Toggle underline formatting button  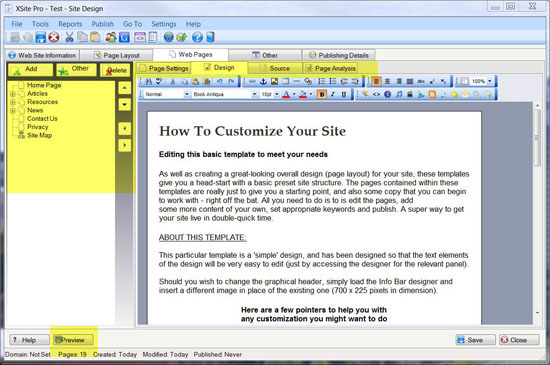pos(344,94)
